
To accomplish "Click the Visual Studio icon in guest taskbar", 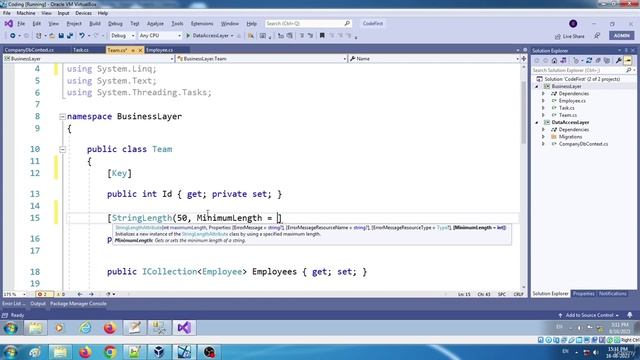I will tap(184, 328).
